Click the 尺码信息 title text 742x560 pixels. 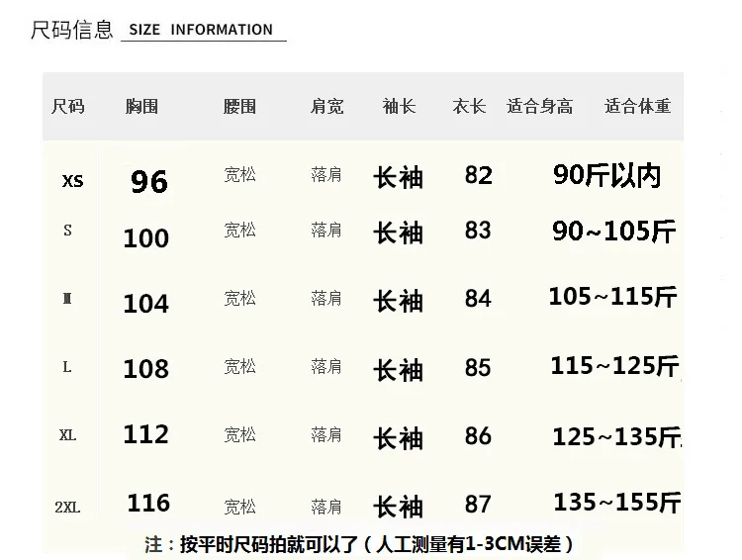pos(72,30)
